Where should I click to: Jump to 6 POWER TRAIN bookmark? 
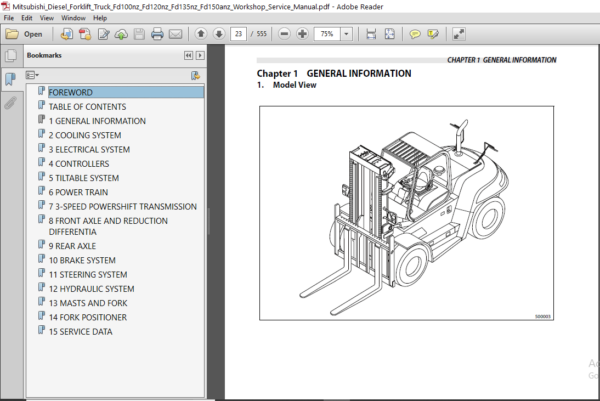coord(78,192)
